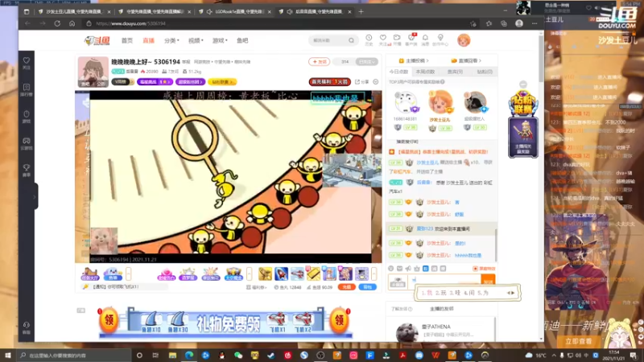Click the 首充福利 first recharge button
This screenshot has height=362, width=644.
pos(330,82)
